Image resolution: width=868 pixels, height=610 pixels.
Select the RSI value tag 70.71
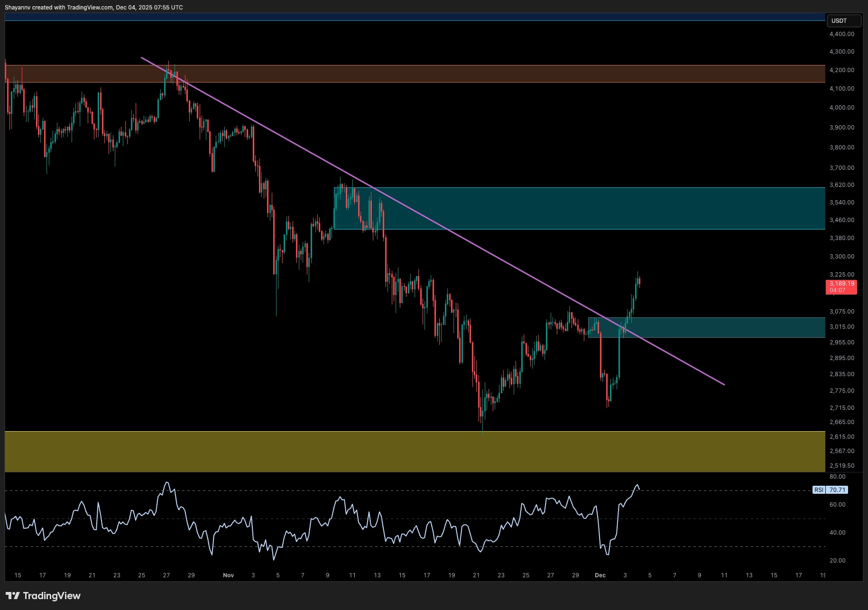tap(837, 490)
